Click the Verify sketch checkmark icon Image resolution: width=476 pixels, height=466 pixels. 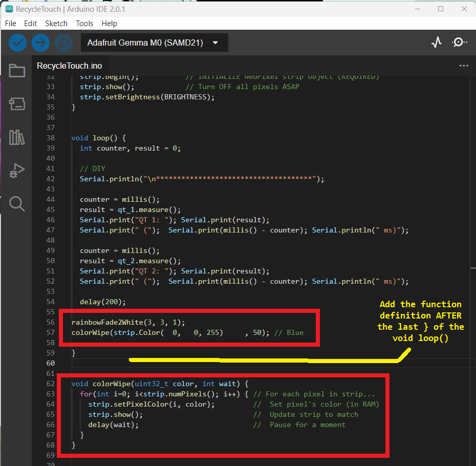coord(17,43)
